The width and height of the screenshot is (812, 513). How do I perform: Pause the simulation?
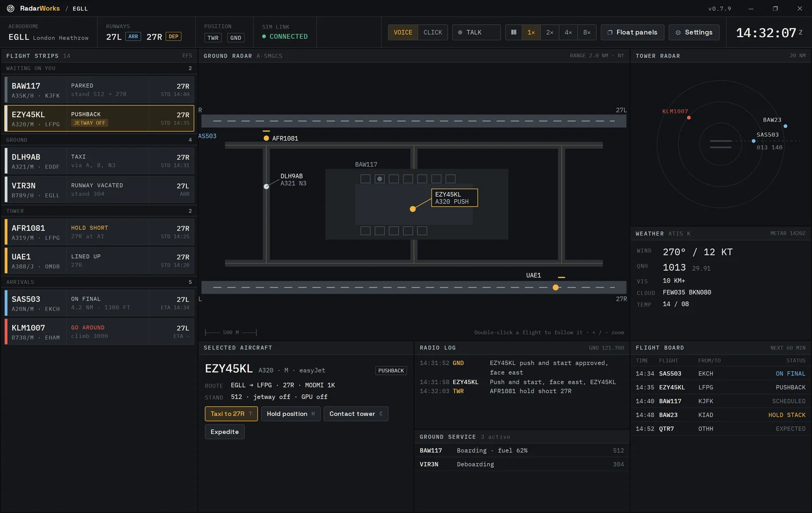(514, 32)
